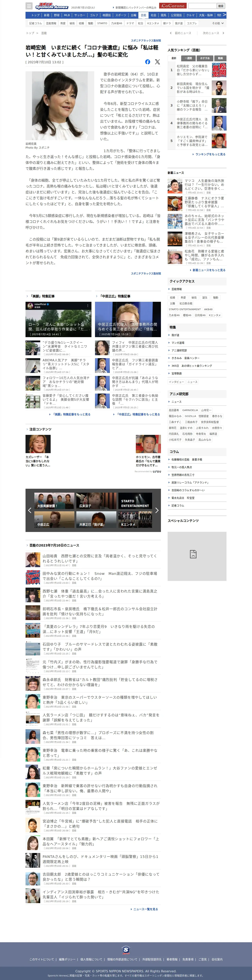Screen dimensions: 252x980
Task: Open the 競馬 navigation tab
Action: 163,15
